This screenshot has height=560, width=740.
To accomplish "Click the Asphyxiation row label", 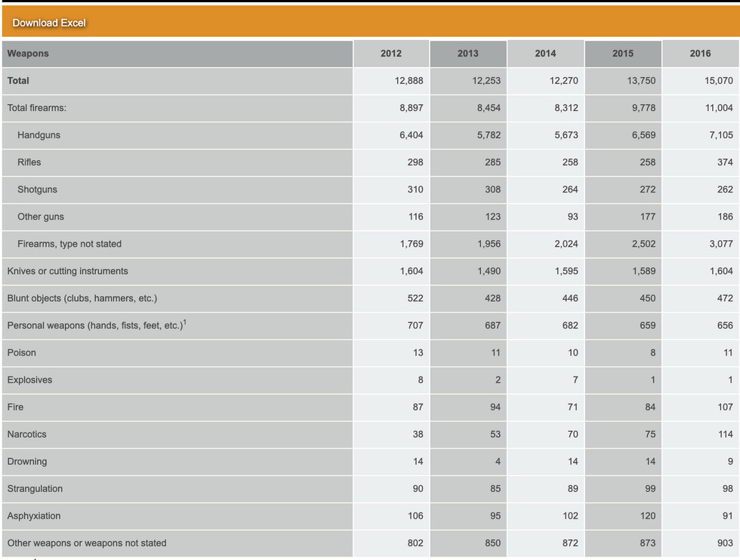I will (34, 516).
